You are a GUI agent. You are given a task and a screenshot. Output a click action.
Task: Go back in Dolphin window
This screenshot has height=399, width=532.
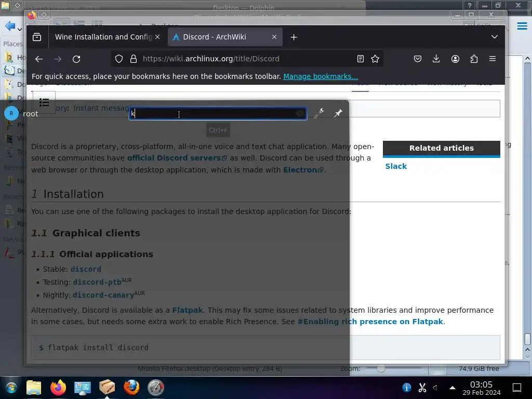point(10,26)
